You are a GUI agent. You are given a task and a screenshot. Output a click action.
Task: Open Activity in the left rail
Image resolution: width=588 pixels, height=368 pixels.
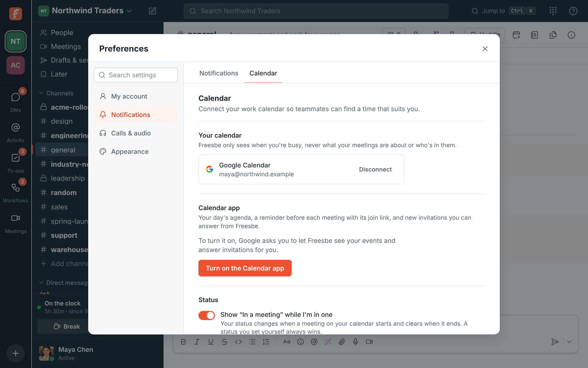point(15,132)
